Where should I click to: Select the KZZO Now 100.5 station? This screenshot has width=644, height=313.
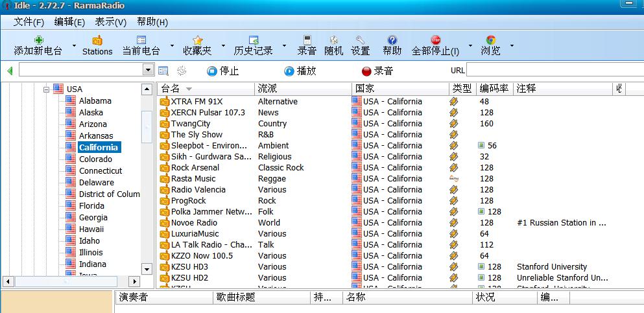(x=202, y=256)
